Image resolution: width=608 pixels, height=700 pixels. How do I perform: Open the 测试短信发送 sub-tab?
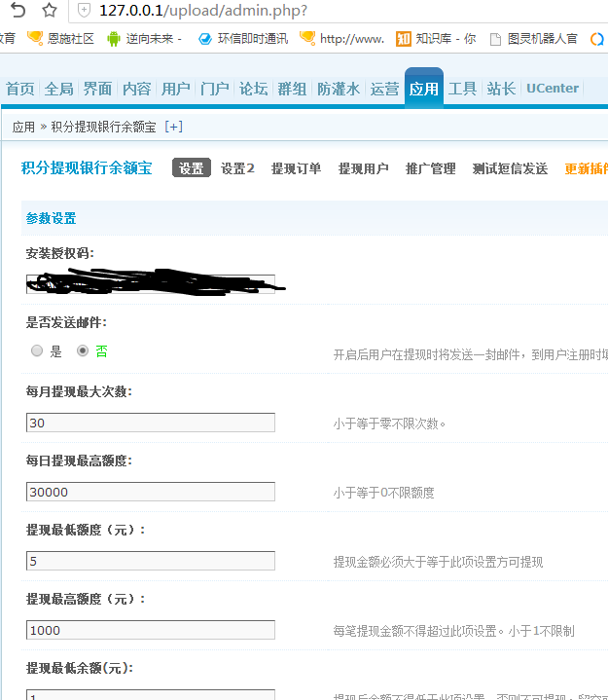click(x=511, y=168)
